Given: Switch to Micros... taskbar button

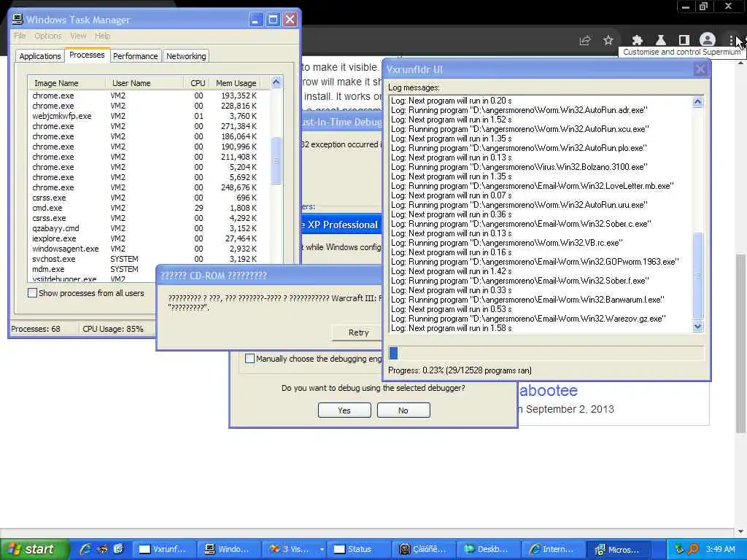Looking at the screenshot, I should click(x=619, y=549).
